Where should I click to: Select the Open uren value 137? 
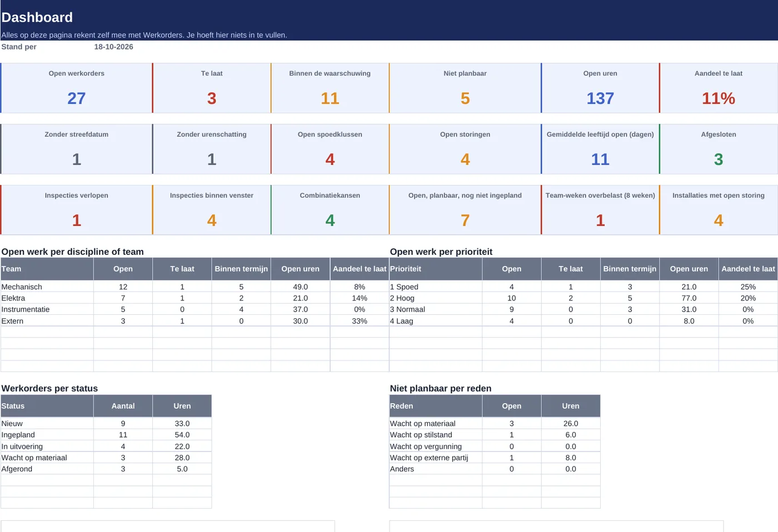pos(600,98)
